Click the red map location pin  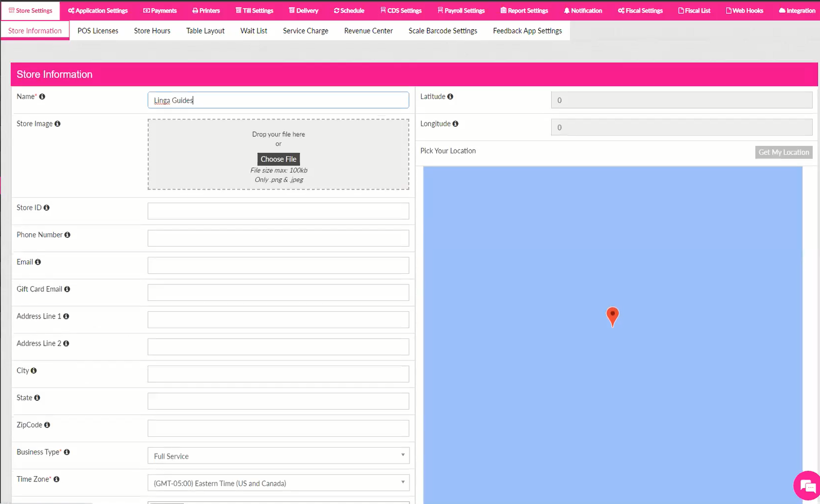(612, 317)
